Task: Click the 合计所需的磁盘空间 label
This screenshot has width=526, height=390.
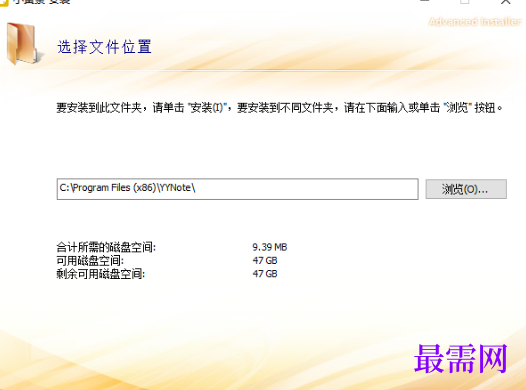Action: pos(106,247)
